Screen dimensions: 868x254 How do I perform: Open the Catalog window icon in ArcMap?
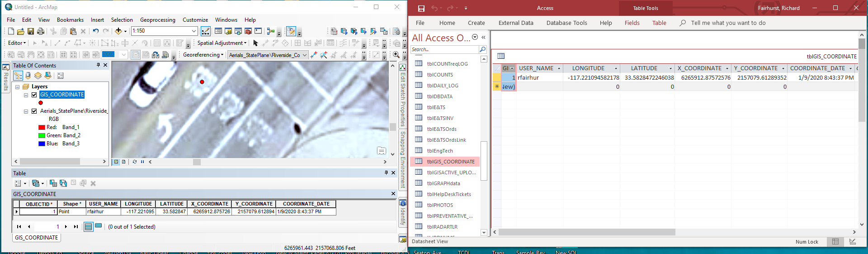click(x=228, y=31)
